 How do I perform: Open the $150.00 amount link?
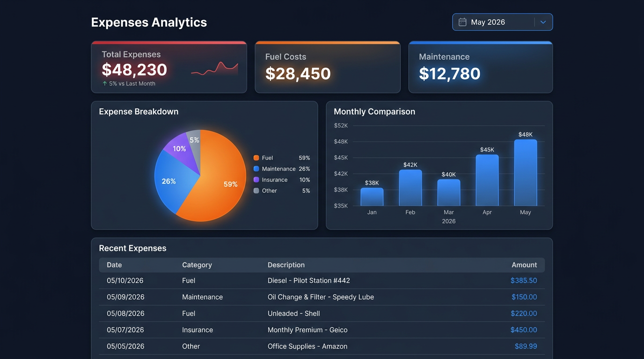click(x=524, y=297)
